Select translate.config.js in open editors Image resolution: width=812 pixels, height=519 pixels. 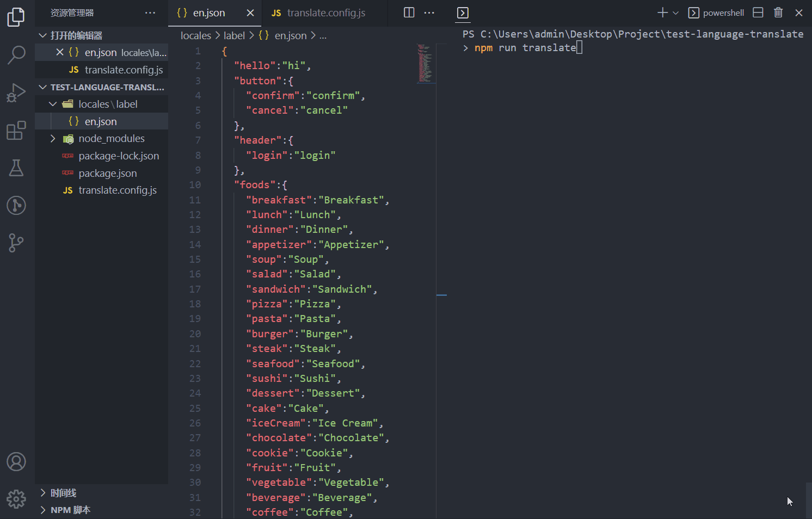pyautogui.click(x=101, y=70)
